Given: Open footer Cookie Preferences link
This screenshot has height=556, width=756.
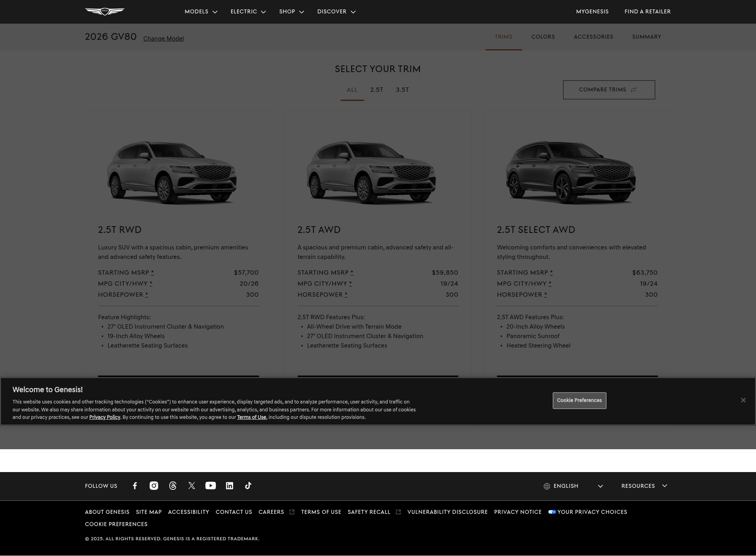Looking at the screenshot, I should [116, 524].
